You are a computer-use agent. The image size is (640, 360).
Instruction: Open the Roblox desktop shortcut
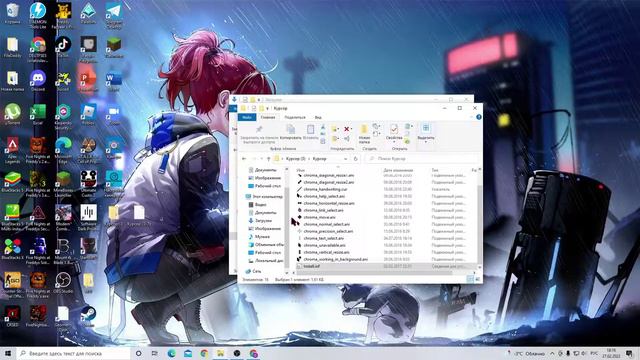coord(88,114)
